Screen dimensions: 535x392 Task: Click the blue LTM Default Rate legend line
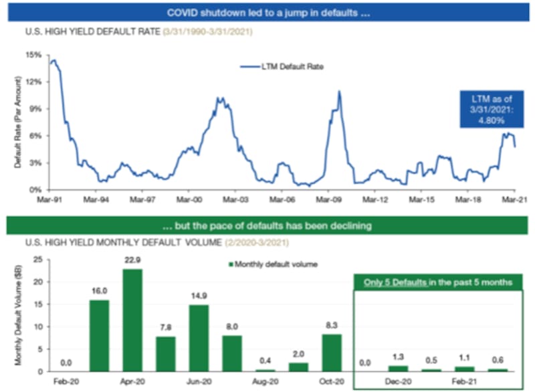click(x=249, y=66)
